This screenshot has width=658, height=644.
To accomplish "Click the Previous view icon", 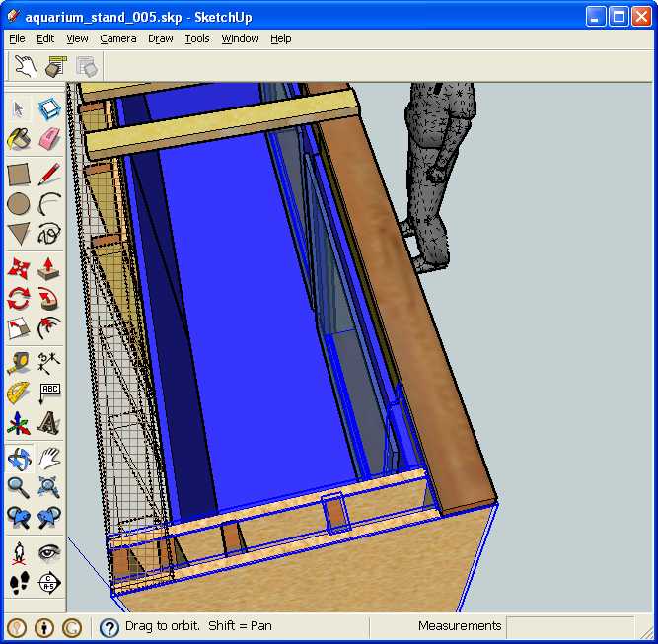I will (18, 518).
